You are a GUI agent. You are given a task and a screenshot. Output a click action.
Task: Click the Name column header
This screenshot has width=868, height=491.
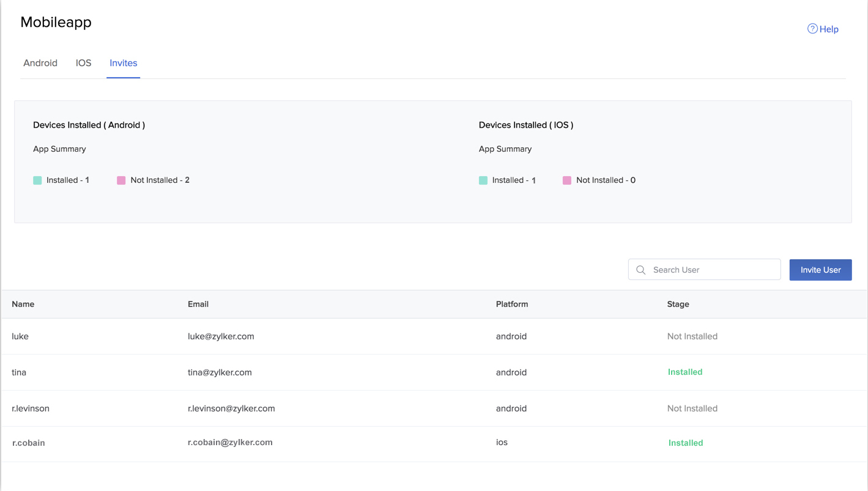23,304
